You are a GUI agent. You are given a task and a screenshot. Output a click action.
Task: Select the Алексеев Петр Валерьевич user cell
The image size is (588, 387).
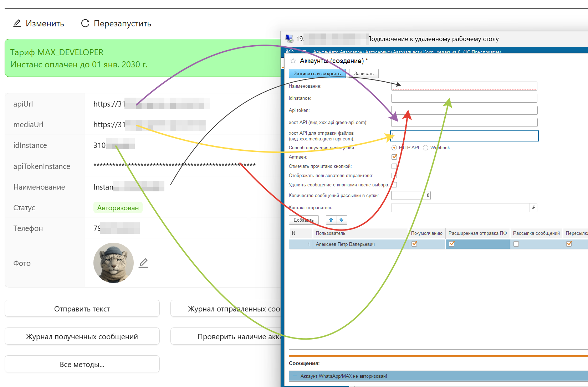(x=360, y=244)
